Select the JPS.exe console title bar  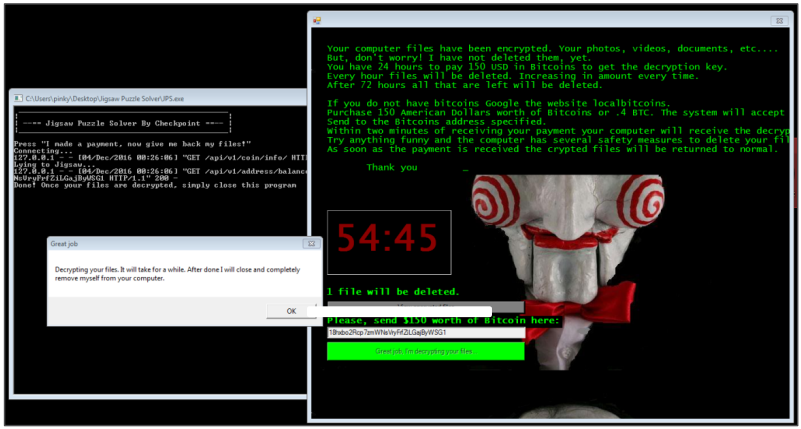click(150, 98)
